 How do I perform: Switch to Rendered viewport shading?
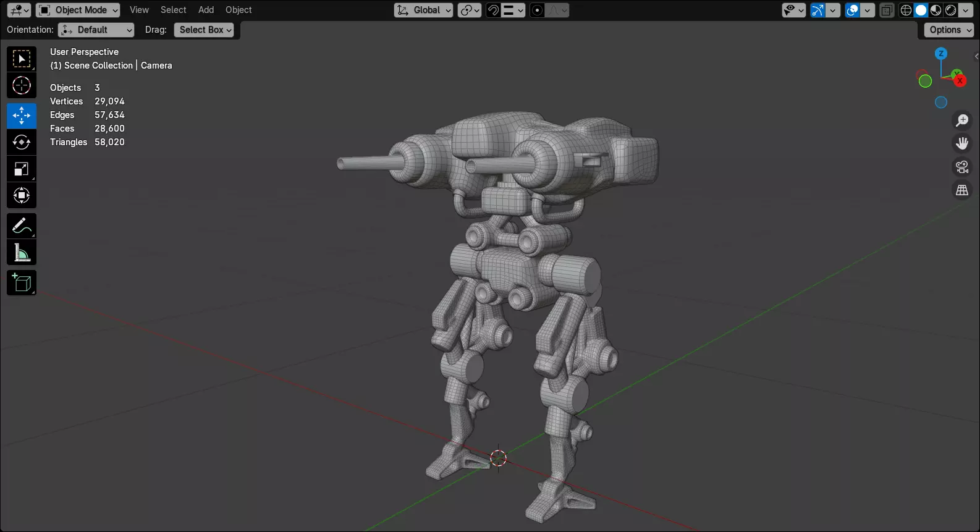coord(950,10)
